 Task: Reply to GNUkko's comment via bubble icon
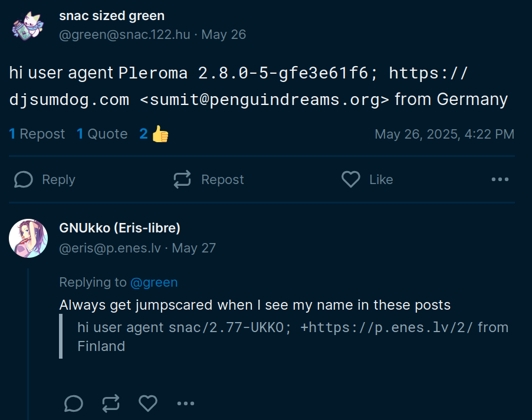[x=73, y=403]
